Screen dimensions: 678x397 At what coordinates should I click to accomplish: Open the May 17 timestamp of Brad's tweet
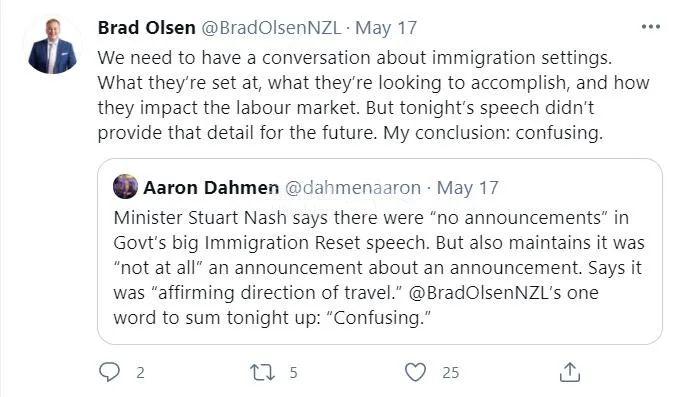[x=386, y=28]
